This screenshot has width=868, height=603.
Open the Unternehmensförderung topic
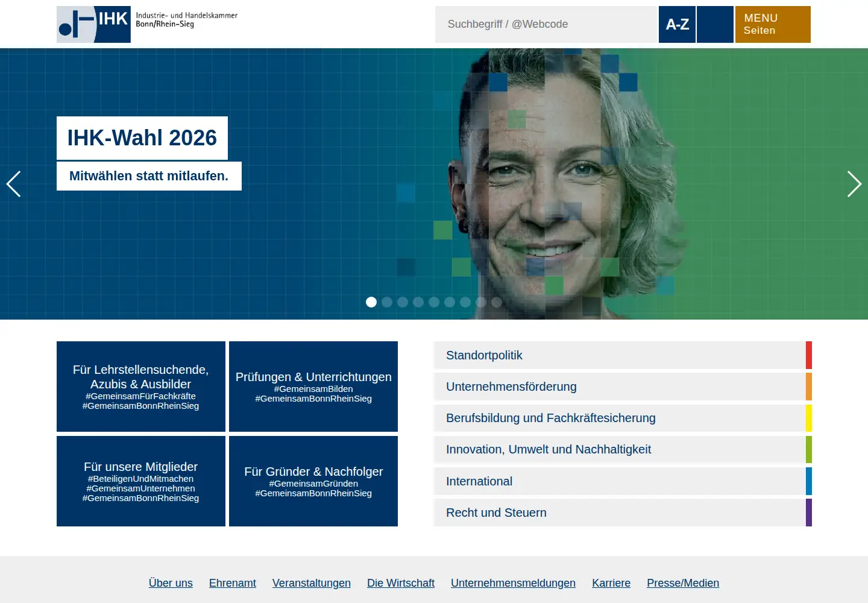point(623,387)
